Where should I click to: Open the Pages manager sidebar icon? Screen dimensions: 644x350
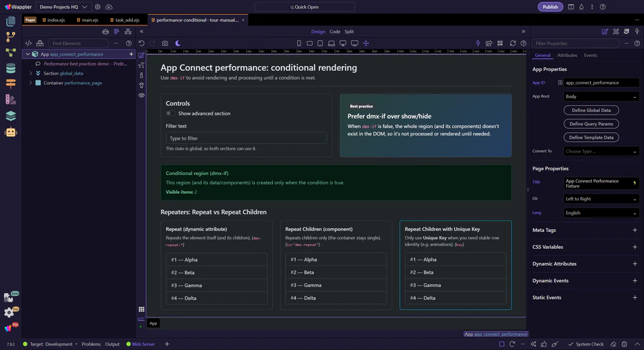click(11, 21)
